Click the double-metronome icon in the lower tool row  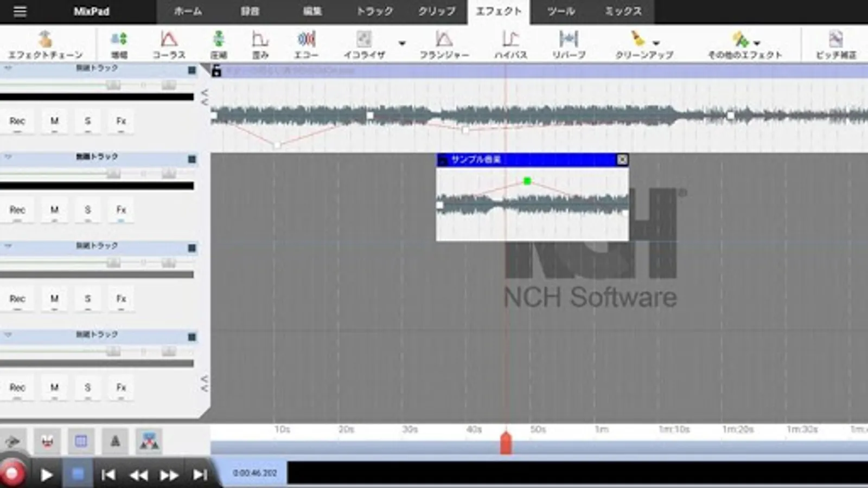tap(149, 441)
